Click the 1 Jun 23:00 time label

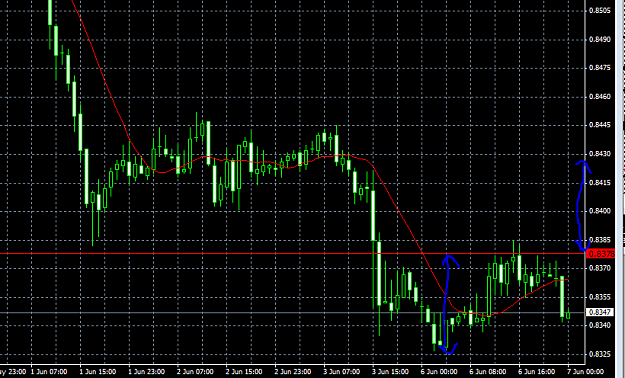[x=147, y=372]
